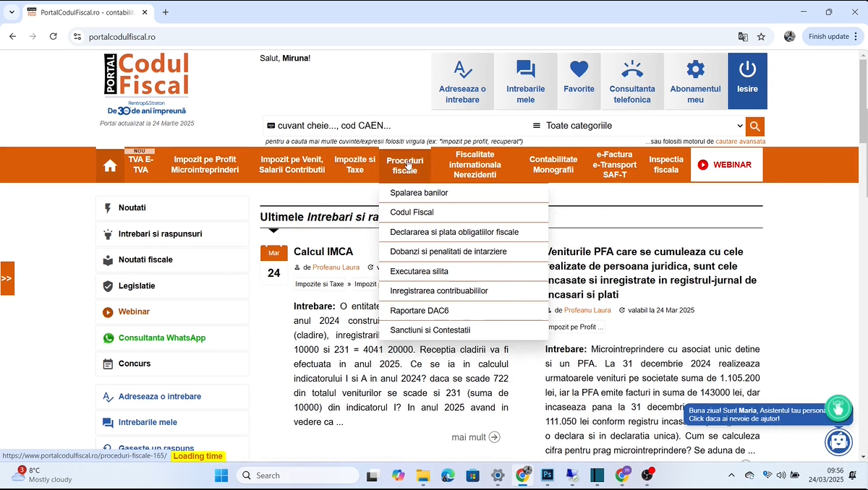
Task: Click sidebar Intrebarile mele link
Action: [172, 423]
